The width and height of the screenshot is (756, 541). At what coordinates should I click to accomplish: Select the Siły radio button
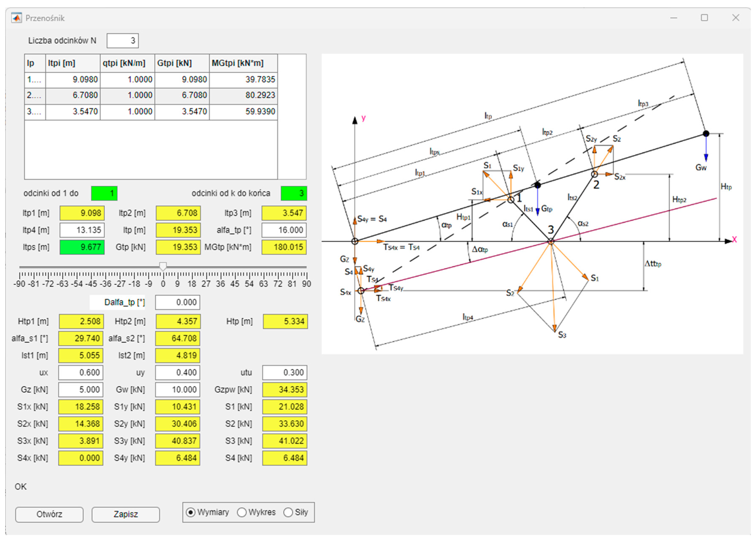tap(288, 512)
